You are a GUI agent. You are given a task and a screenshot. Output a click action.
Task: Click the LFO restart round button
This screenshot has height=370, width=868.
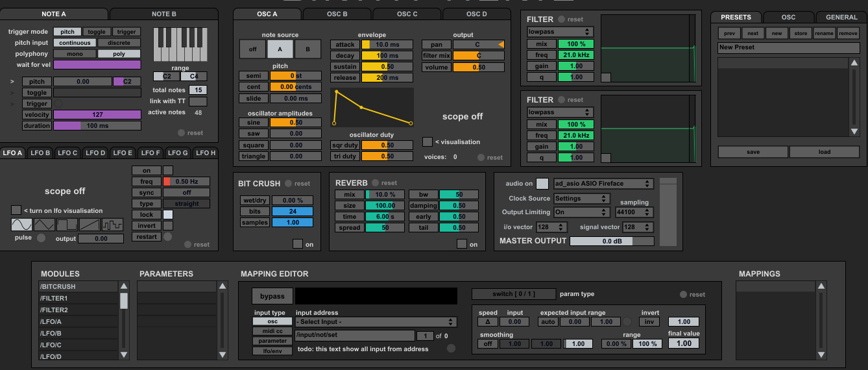pyautogui.click(x=168, y=236)
